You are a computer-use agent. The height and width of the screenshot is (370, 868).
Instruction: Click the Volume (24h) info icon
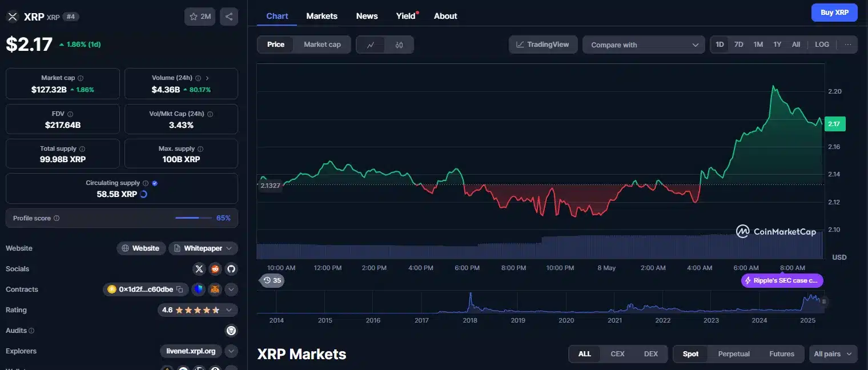tap(198, 78)
